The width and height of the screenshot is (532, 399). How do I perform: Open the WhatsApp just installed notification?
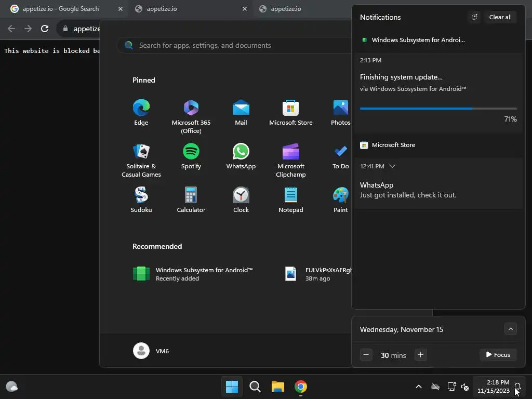[x=438, y=183]
